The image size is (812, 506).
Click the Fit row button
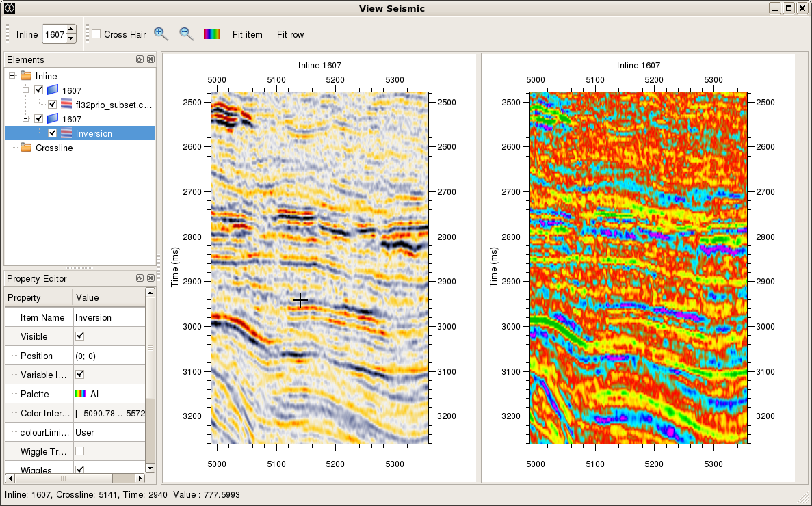(x=289, y=34)
